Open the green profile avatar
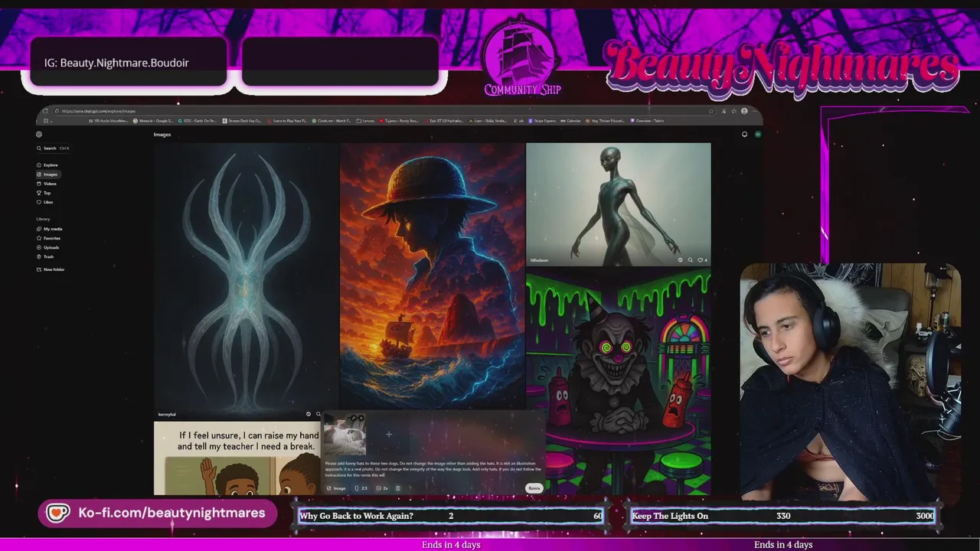980x551 pixels. [x=757, y=135]
